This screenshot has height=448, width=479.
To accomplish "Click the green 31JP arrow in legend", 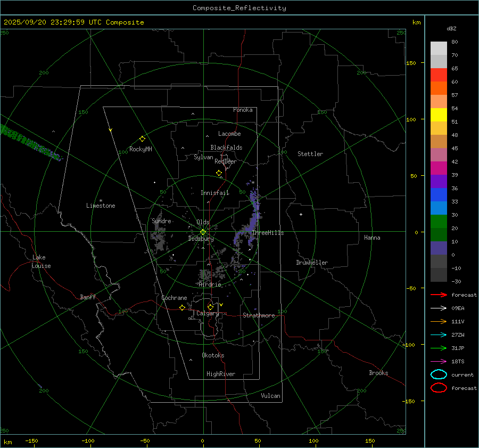I will [439, 348].
